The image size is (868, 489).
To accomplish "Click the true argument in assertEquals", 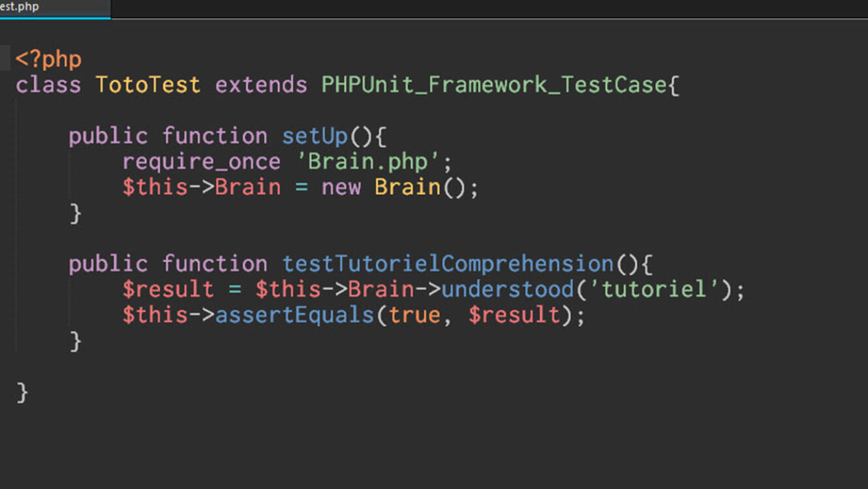I will click(x=414, y=315).
